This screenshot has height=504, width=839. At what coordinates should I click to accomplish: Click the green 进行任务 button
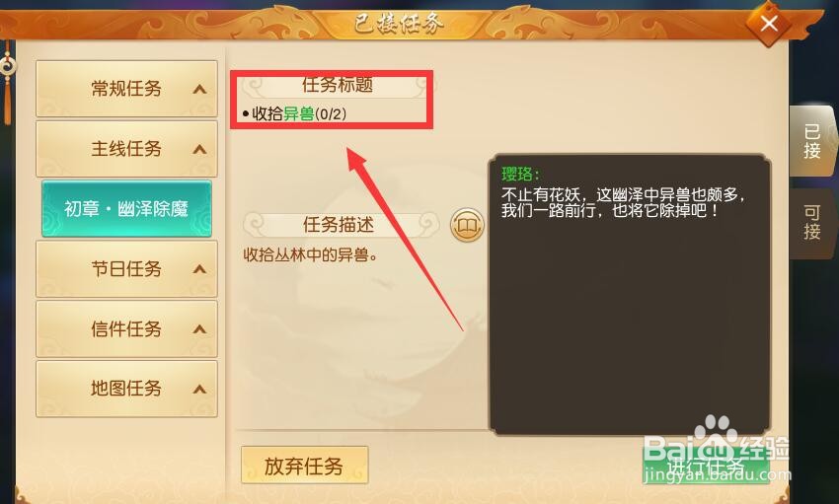[x=706, y=465]
